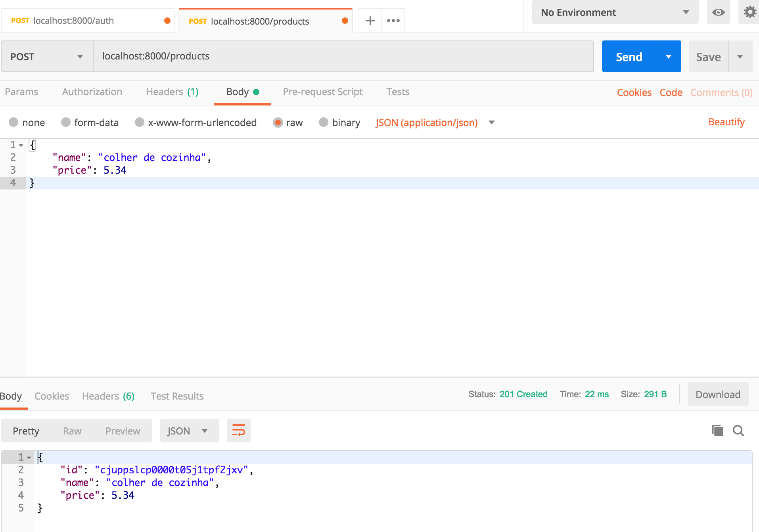Open the Params tab
759x532 pixels.
21,92
